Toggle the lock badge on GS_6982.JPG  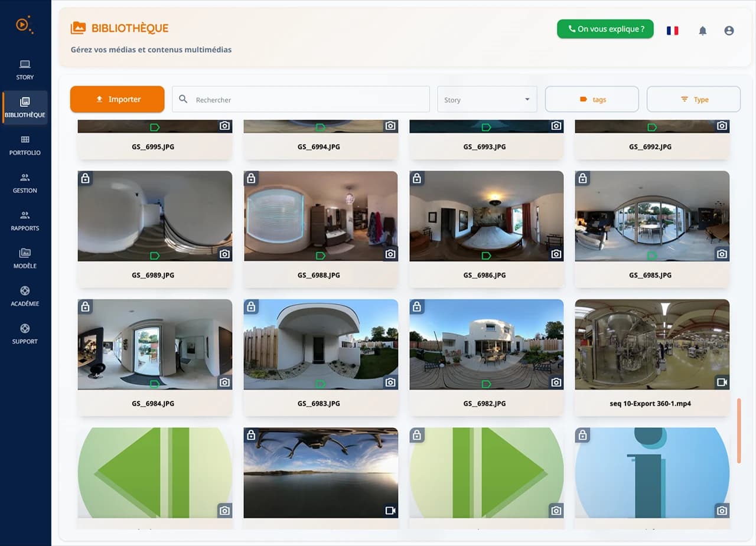tap(416, 306)
